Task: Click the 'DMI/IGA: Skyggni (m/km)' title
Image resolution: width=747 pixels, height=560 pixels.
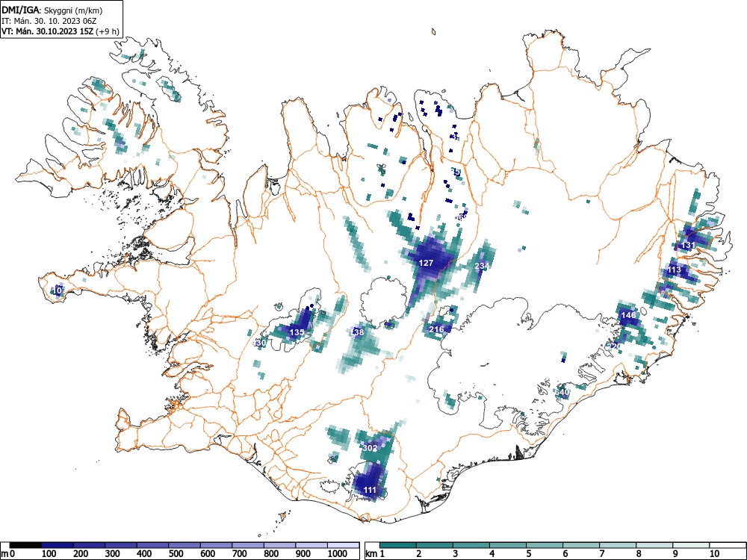Action: pyautogui.click(x=52, y=10)
